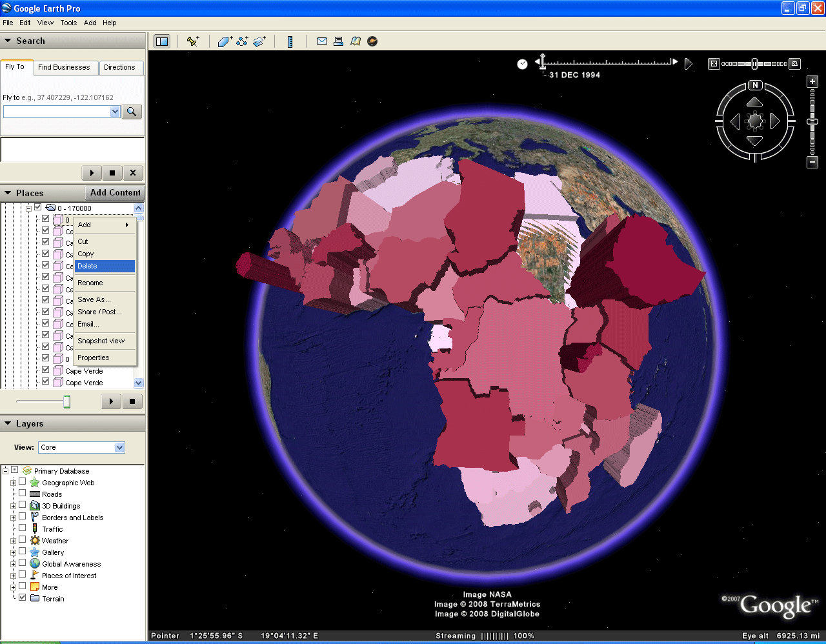
Task: Pan right with navigation arrow
Action: (x=775, y=121)
